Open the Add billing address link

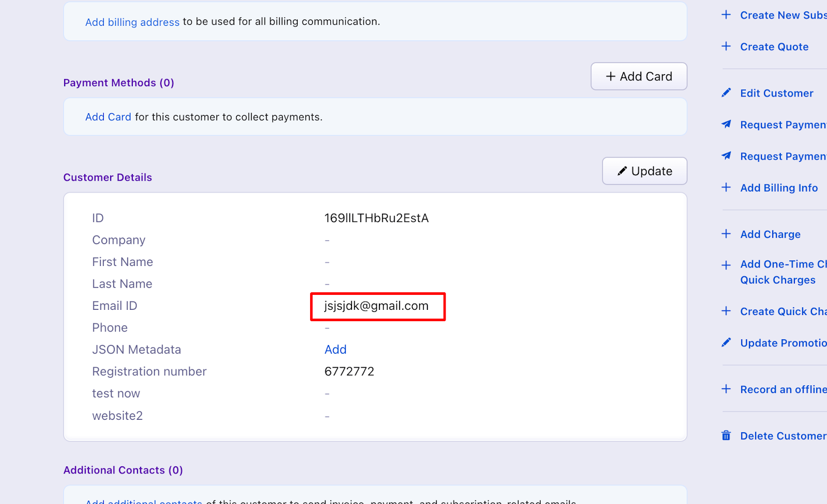point(132,22)
